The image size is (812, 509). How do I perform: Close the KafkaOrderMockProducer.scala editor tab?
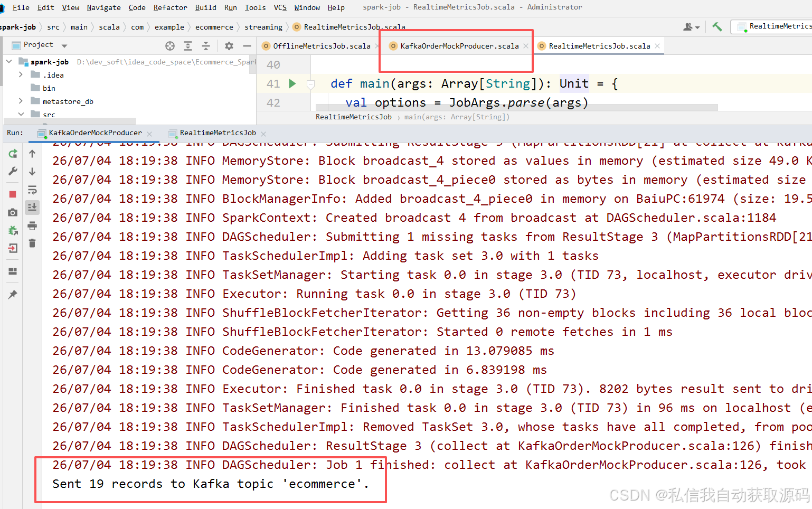[x=526, y=46]
